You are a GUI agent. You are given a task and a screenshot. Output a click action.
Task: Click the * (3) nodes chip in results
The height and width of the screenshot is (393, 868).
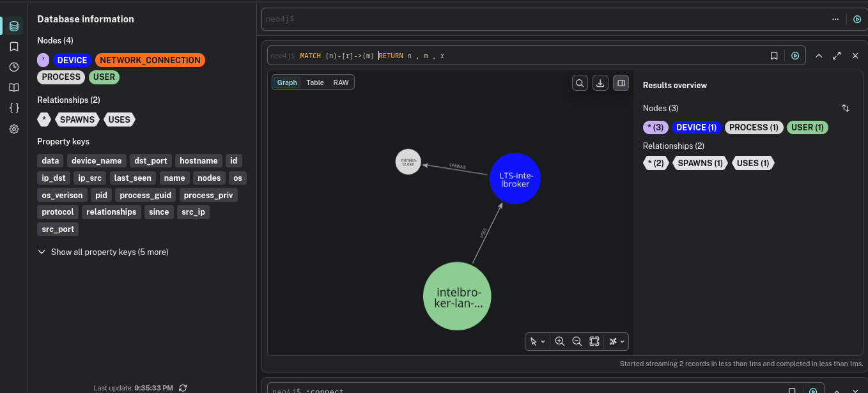point(655,127)
